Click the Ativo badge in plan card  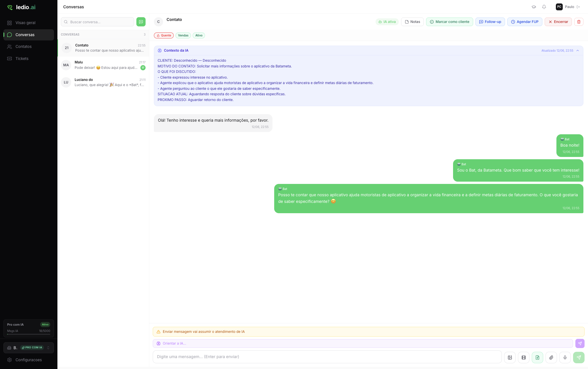[45, 325]
